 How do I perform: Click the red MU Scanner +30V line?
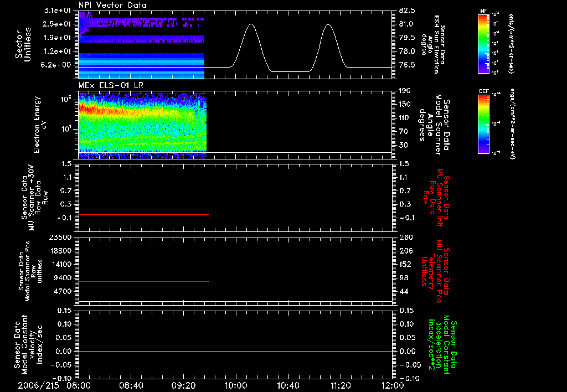[x=144, y=214]
